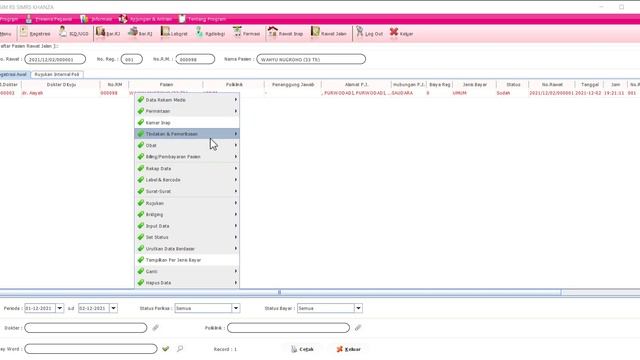Expand arrow next to Hapus Data entry
The height and width of the screenshot is (360, 640).
click(x=236, y=282)
